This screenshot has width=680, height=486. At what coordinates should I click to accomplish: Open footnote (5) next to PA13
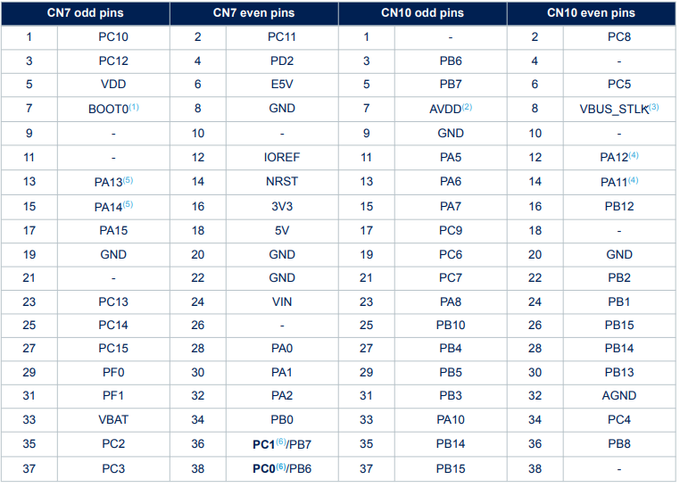point(128,179)
